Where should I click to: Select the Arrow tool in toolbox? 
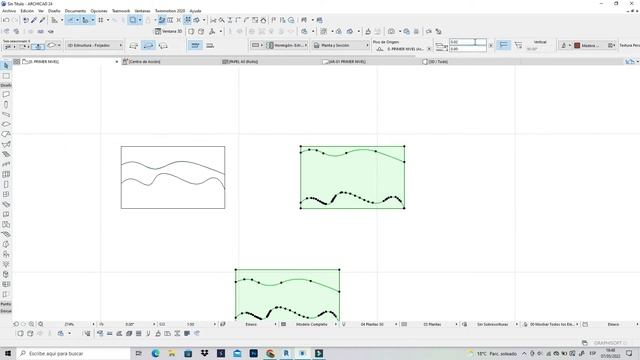[x=6, y=65]
